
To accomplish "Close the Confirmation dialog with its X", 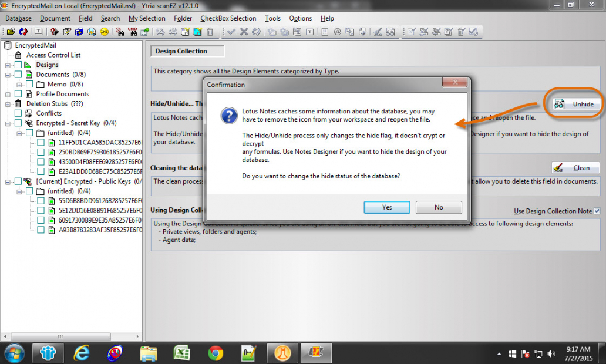I will [x=455, y=82].
